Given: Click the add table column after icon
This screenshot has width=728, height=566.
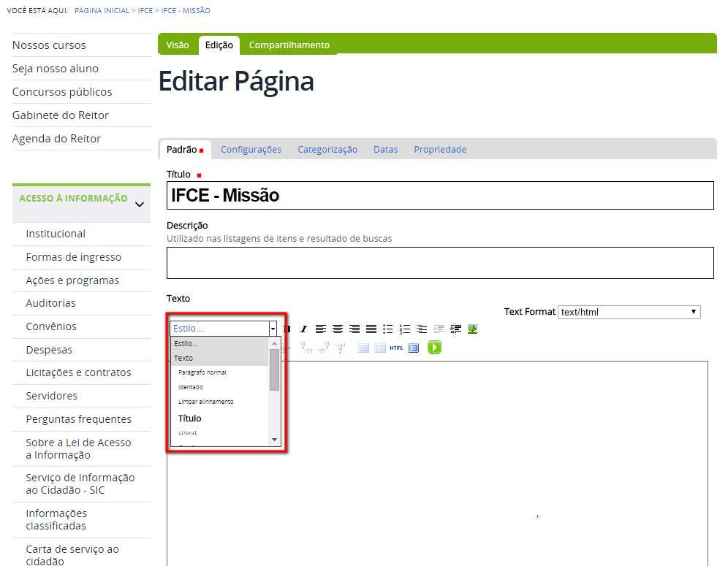Looking at the screenshot, I should 324,348.
